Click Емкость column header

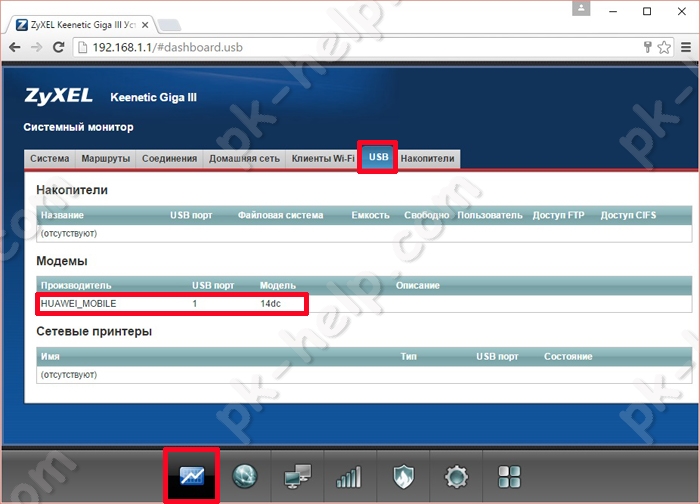pyautogui.click(x=370, y=215)
